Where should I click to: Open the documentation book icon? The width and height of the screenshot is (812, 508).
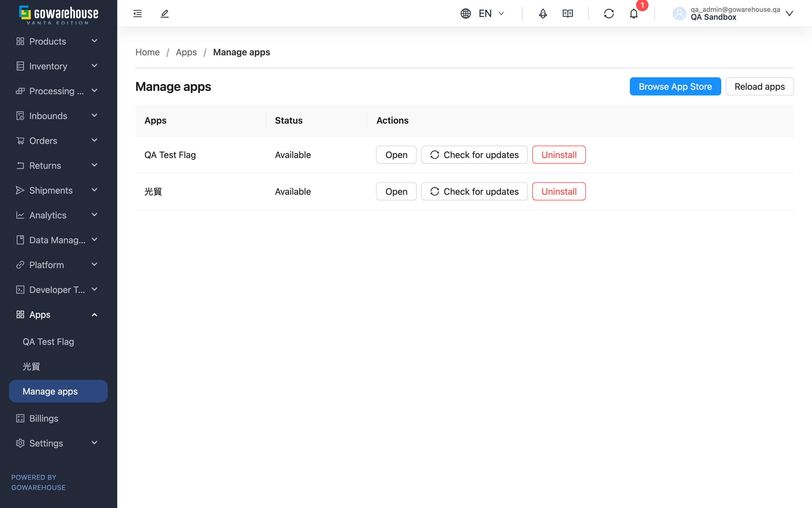point(568,14)
